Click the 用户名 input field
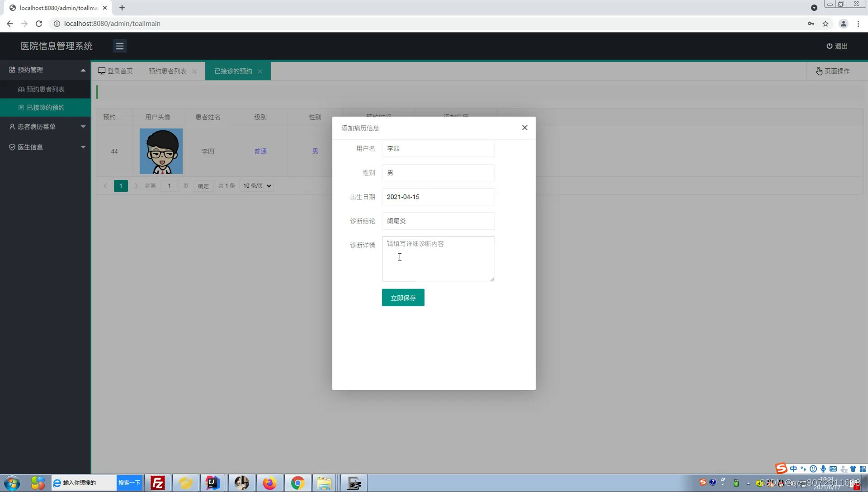 [438, 148]
